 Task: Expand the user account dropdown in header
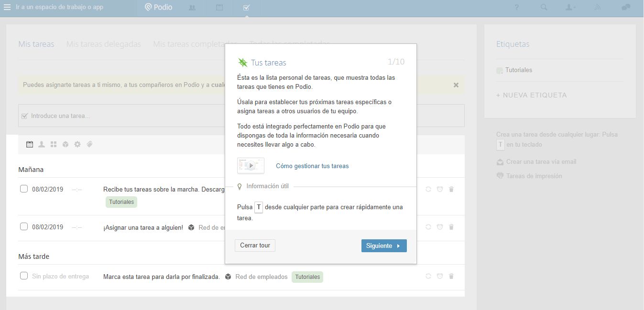(x=570, y=8)
